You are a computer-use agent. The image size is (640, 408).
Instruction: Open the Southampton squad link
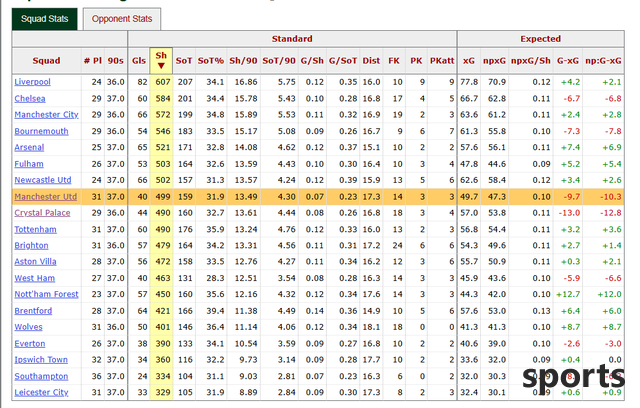coord(41,376)
